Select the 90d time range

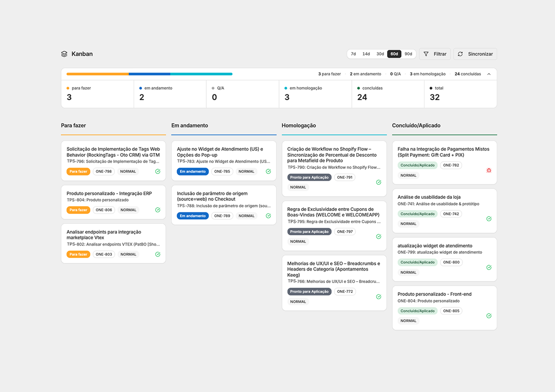[x=408, y=54]
